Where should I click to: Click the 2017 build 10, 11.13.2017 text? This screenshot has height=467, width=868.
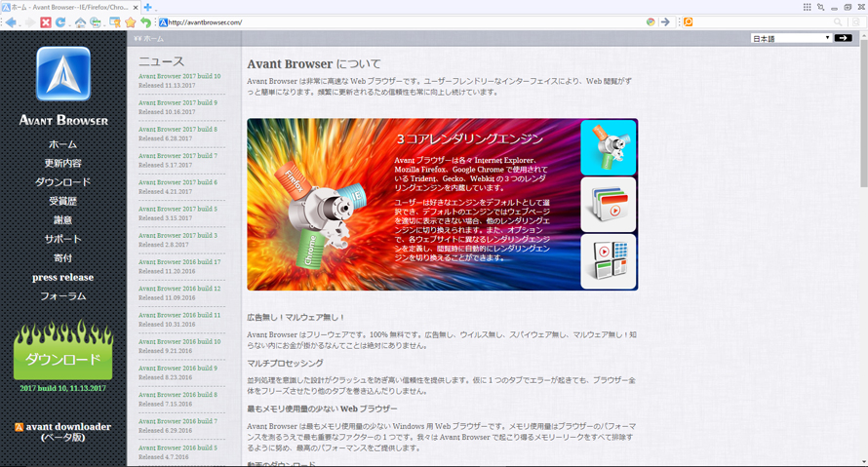(62, 388)
